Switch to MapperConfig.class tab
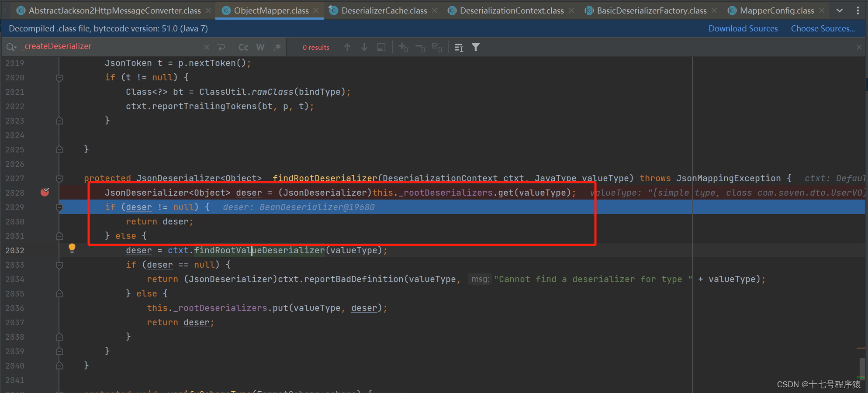868x393 pixels. tap(777, 10)
